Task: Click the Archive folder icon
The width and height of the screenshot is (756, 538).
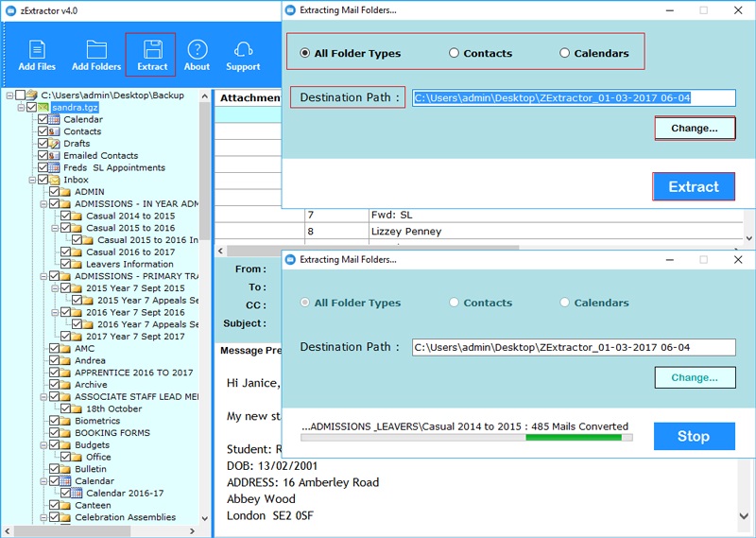Action: pyautogui.click(x=65, y=385)
